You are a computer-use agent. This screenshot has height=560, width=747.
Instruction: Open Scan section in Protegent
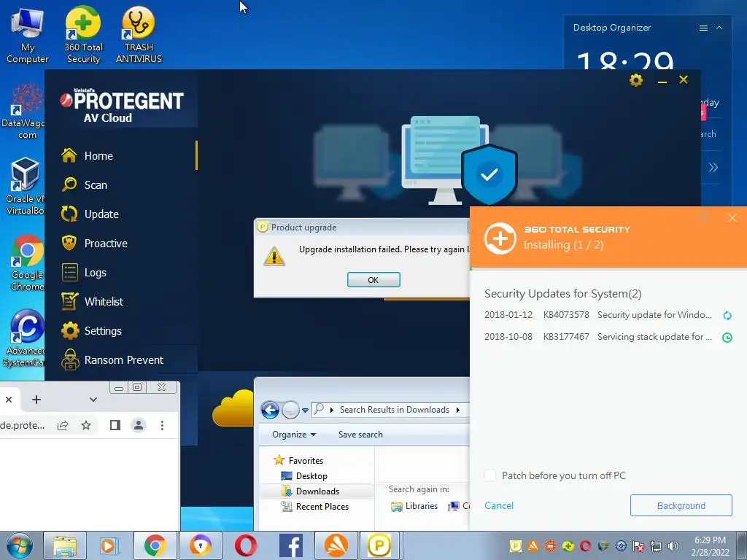pyautogui.click(x=96, y=184)
